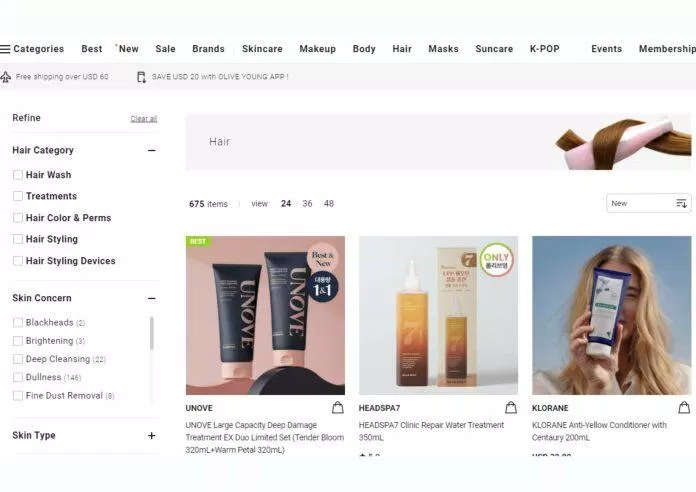This screenshot has width=696, height=492.
Task: Open the New sort dropdown
Action: pyautogui.click(x=649, y=203)
